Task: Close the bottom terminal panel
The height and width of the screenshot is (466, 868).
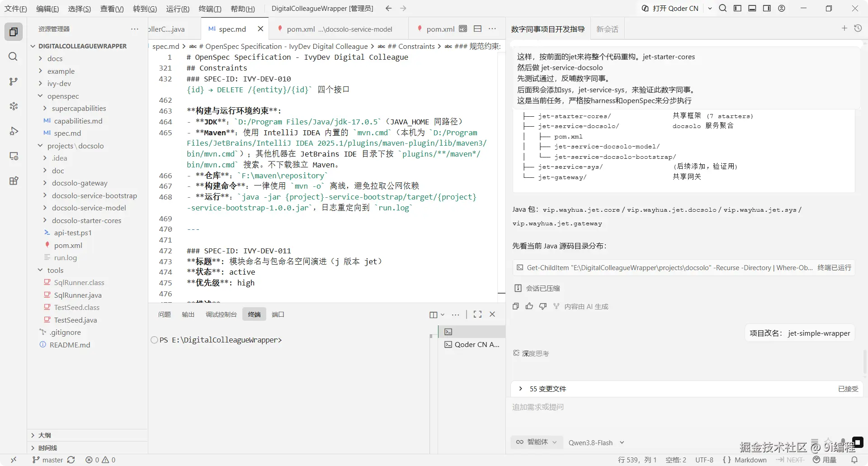Action: [492, 314]
